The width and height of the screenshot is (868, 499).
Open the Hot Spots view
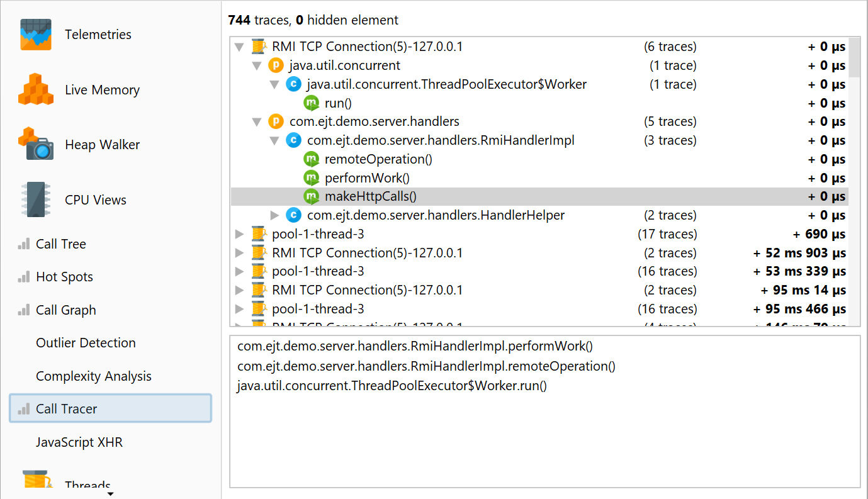pyautogui.click(x=64, y=277)
